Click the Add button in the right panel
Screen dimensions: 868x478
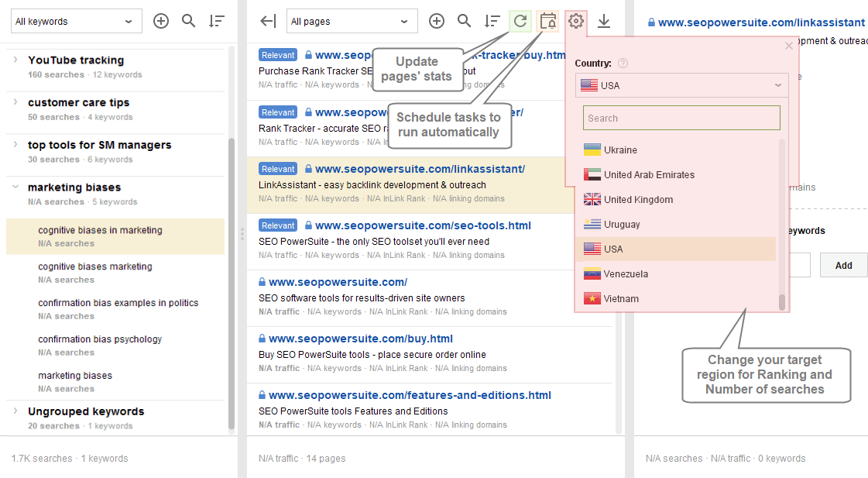pyautogui.click(x=844, y=265)
